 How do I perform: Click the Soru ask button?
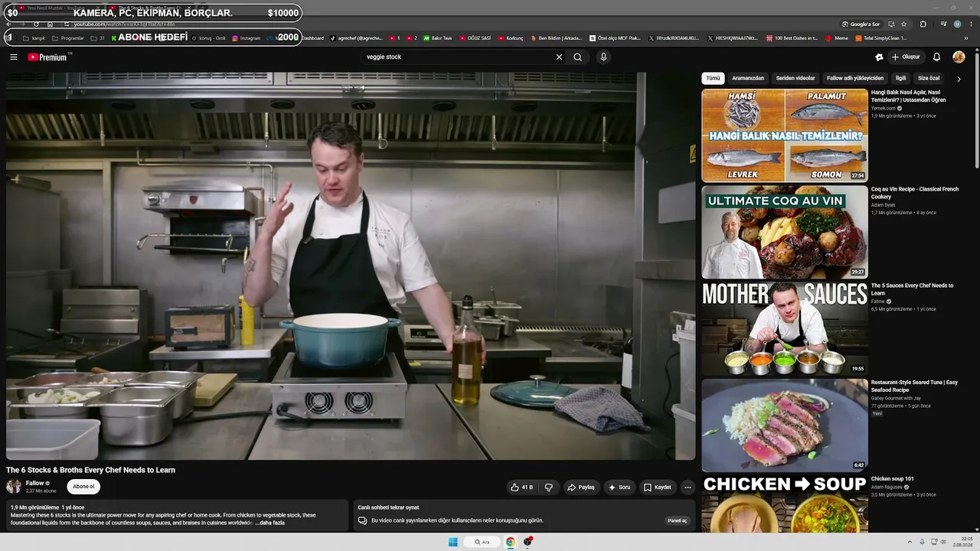point(619,487)
